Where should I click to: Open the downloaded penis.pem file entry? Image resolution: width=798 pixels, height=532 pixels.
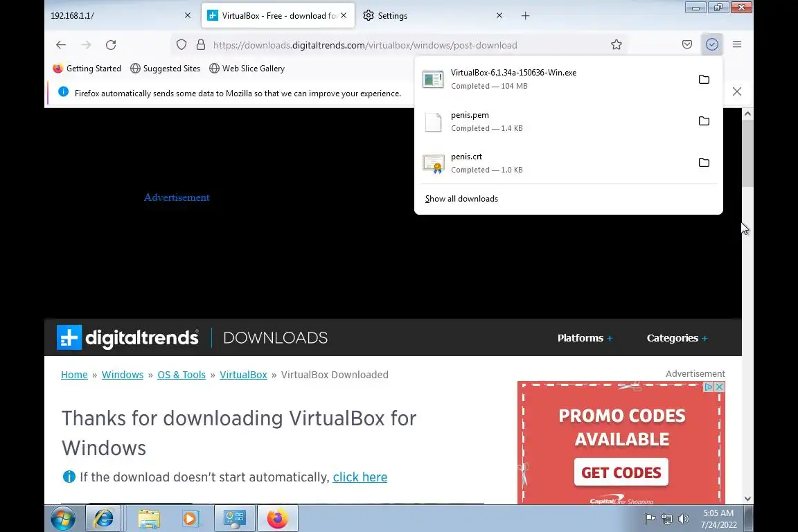(555, 121)
